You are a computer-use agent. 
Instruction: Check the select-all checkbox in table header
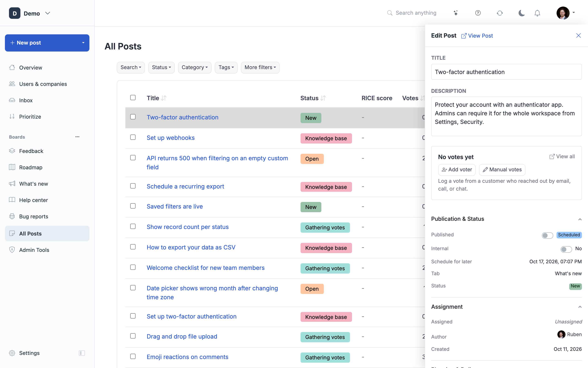pyautogui.click(x=133, y=98)
